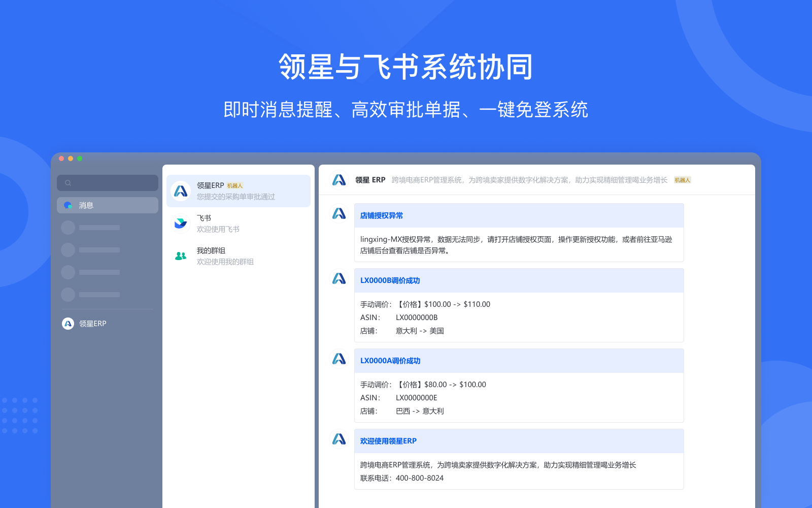Click avatar beside 店铺授权异常 message
Image resolution: width=812 pixels, height=508 pixels.
[x=339, y=213]
